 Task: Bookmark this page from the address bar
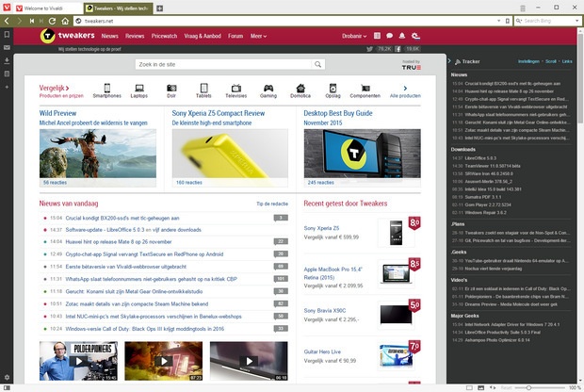tap(508, 21)
